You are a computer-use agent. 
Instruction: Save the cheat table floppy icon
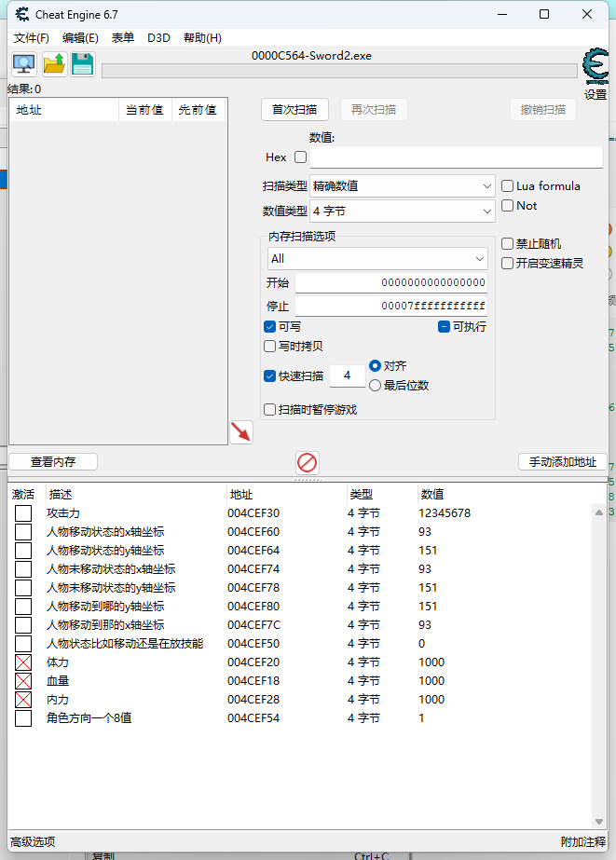[83, 64]
